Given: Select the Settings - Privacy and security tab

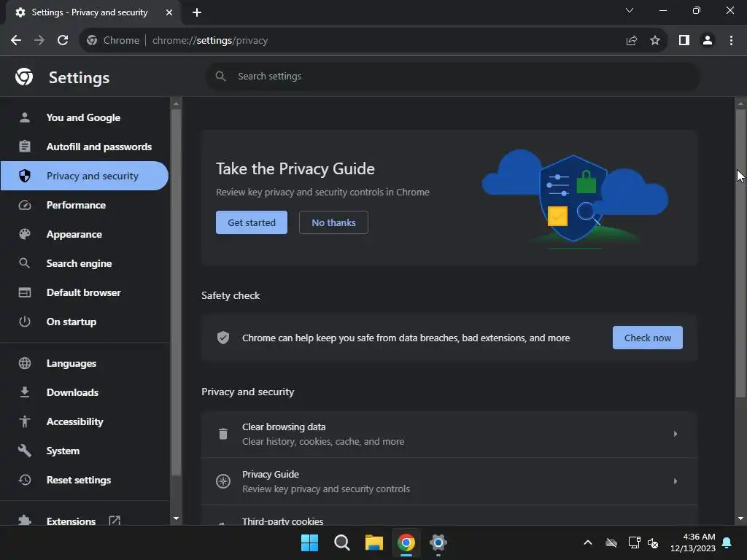Looking at the screenshot, I should tap(93, 12).
